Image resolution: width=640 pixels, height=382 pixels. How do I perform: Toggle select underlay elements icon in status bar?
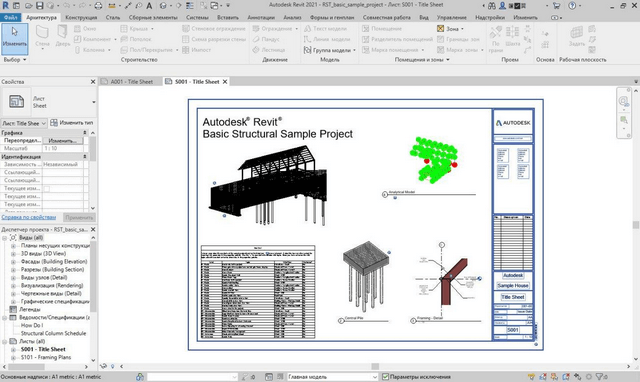(542, 377)
